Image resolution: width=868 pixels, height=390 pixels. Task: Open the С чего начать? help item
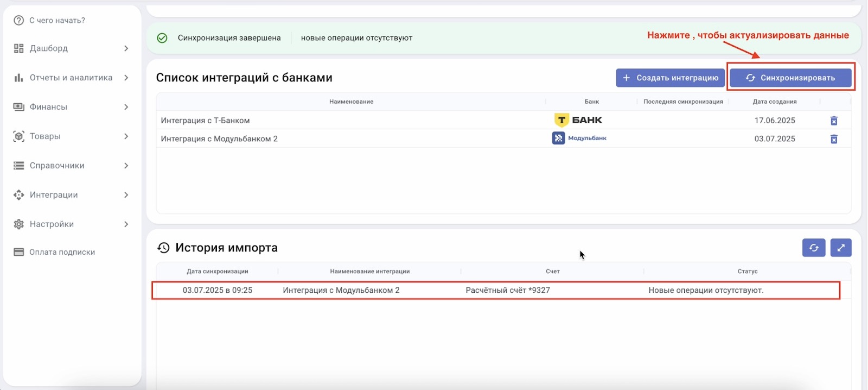coord(57,21)
